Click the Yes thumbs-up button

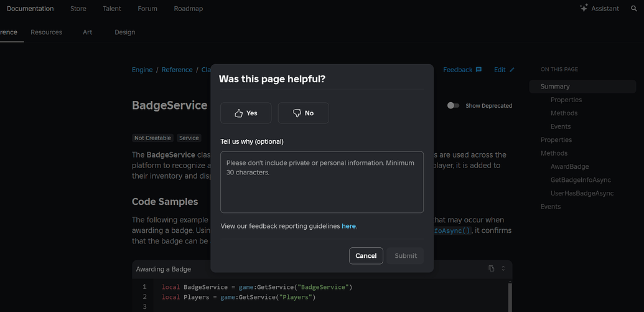[246, 113]
